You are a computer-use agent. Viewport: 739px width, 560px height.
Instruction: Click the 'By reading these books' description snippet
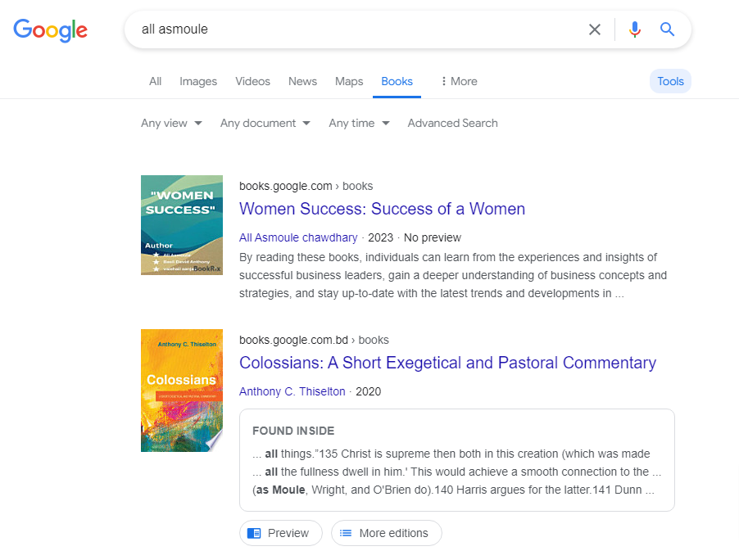click(453, 275)
